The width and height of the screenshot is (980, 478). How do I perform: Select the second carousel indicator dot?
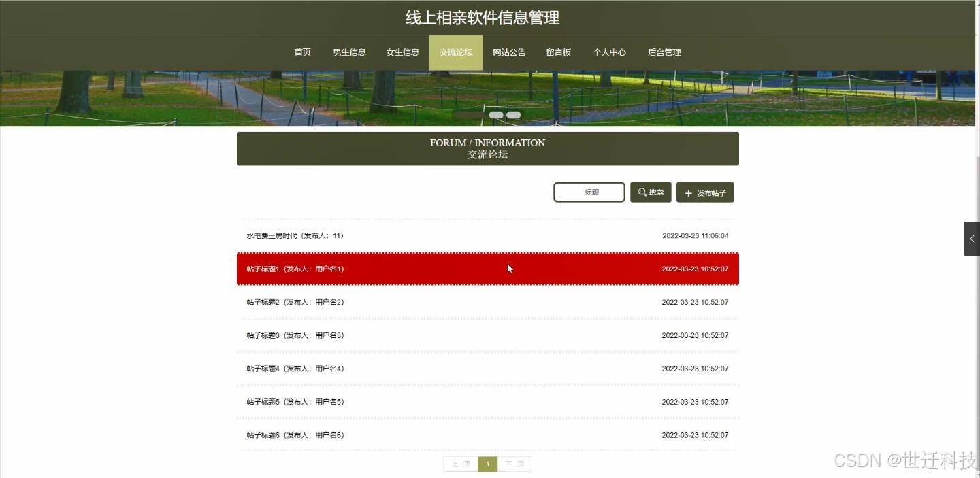point(512,115)
